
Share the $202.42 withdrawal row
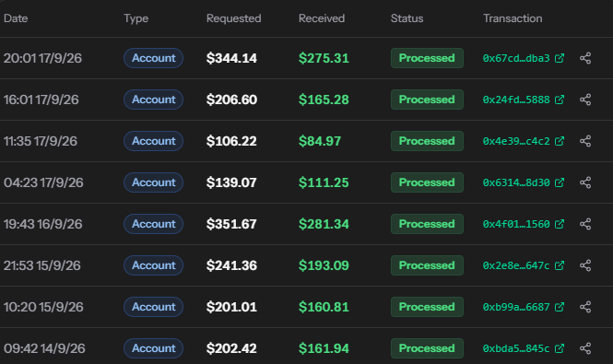point(585,348)
